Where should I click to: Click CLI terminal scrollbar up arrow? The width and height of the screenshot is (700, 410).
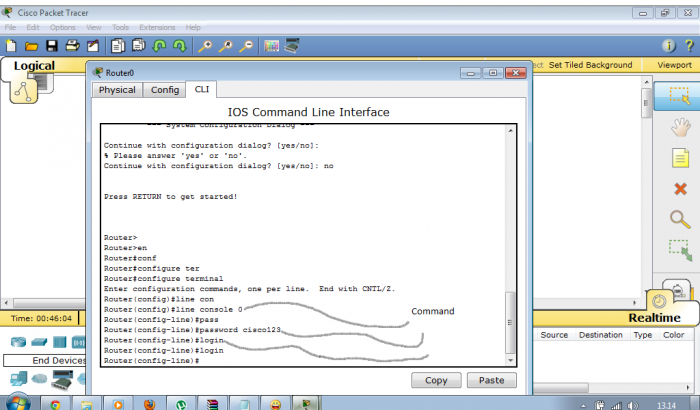click(x=510, y=130)
